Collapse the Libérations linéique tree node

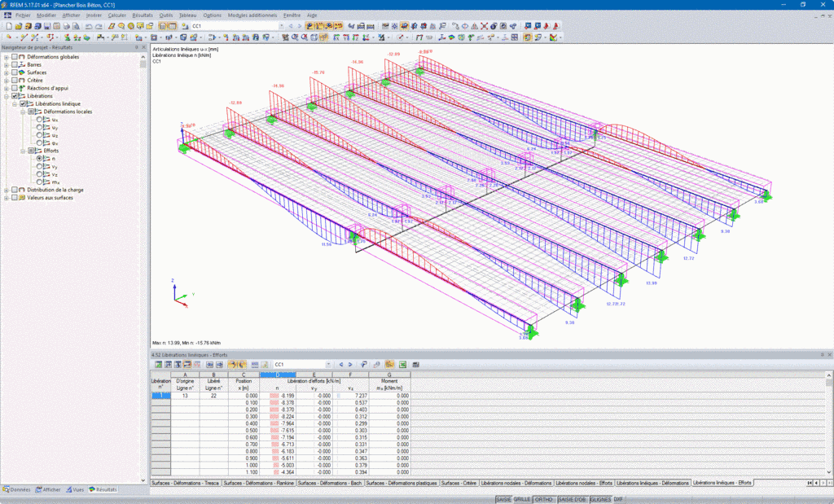point(15,103)
